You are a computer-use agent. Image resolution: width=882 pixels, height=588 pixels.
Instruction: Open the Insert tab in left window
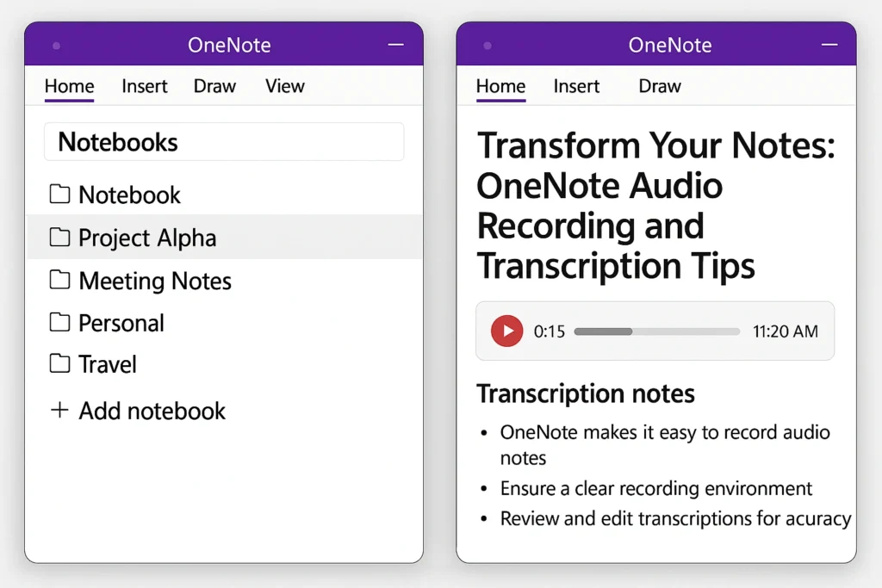[145, 86]
